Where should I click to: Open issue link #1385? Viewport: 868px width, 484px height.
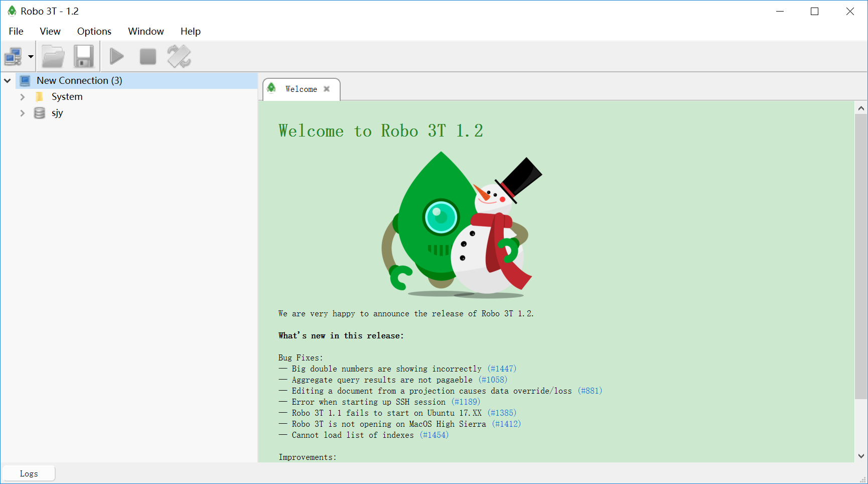[502, 413]
